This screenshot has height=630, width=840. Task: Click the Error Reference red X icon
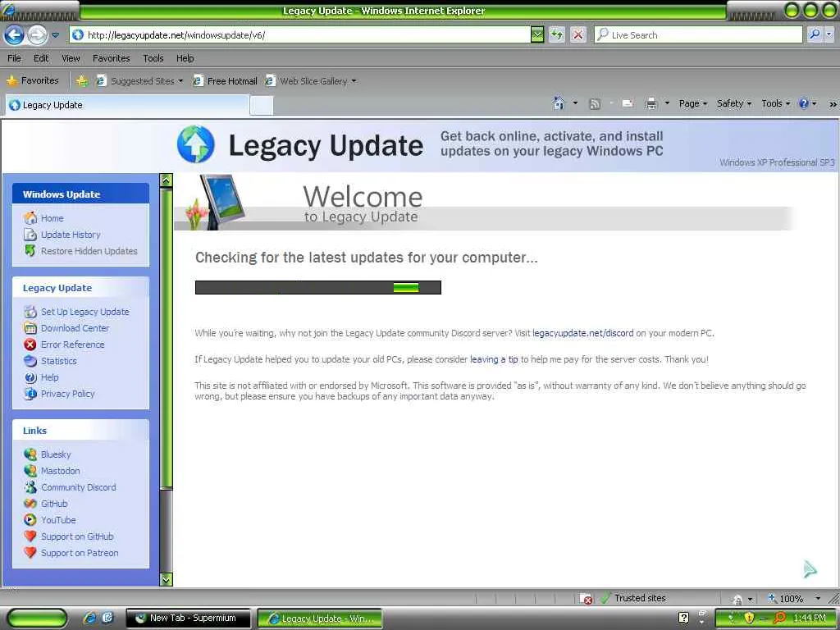pyautogui.click(x=30, y=345)
